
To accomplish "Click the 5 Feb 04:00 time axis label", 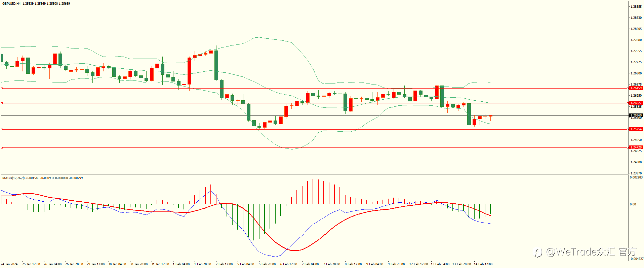I will 246,264.
